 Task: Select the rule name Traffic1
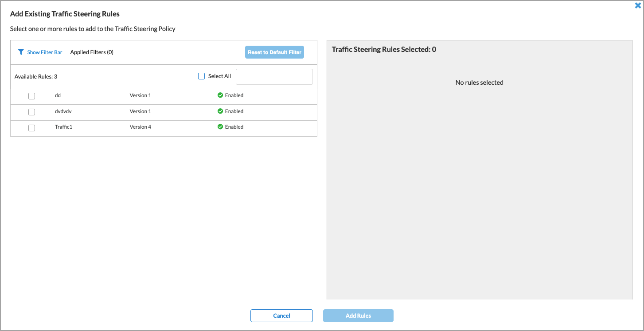coord(64,127)
